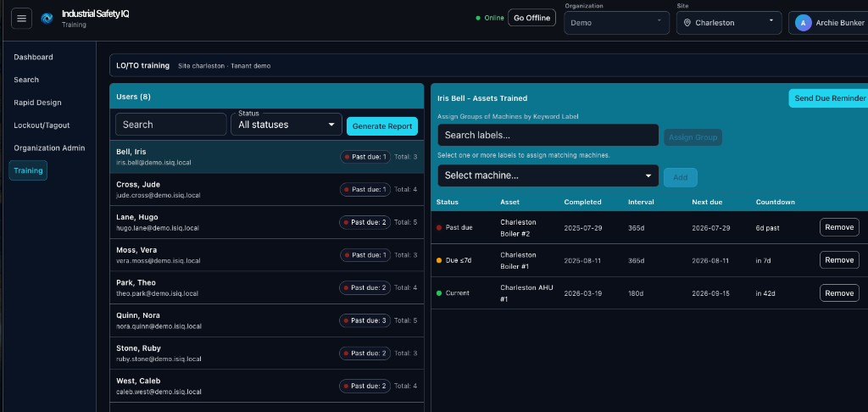Viewport: 868px width, 412px height.
Task: Click the green Online status indicator
Action: tap(490, 18)
